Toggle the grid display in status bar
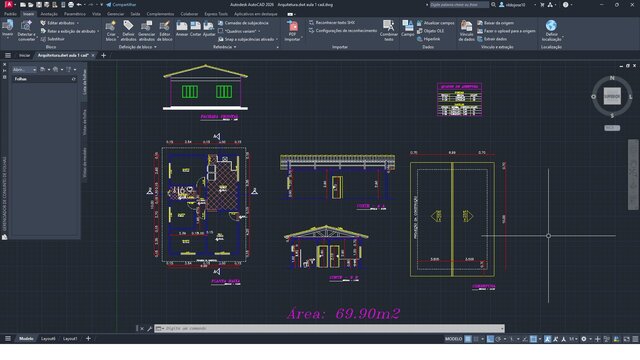 (468, 339)
